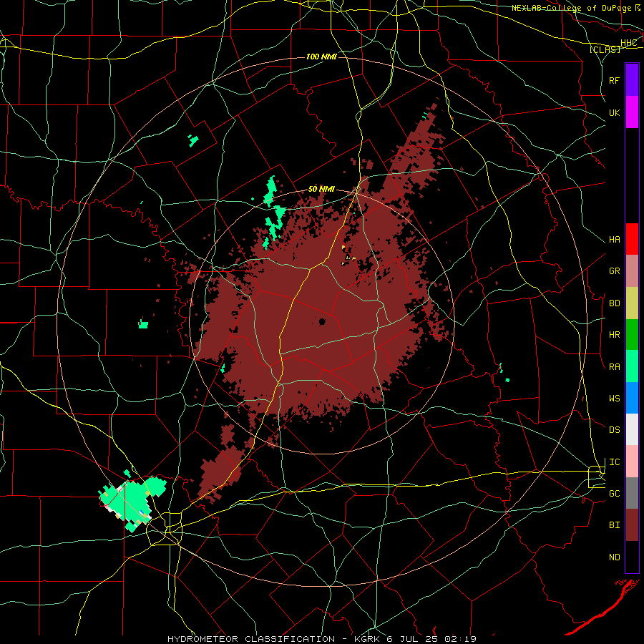Click the 6 JUL 25 date text
Image resolution: width=644 pixels, height=644 pixels.
pyautogui.click(x=413, y=639)
